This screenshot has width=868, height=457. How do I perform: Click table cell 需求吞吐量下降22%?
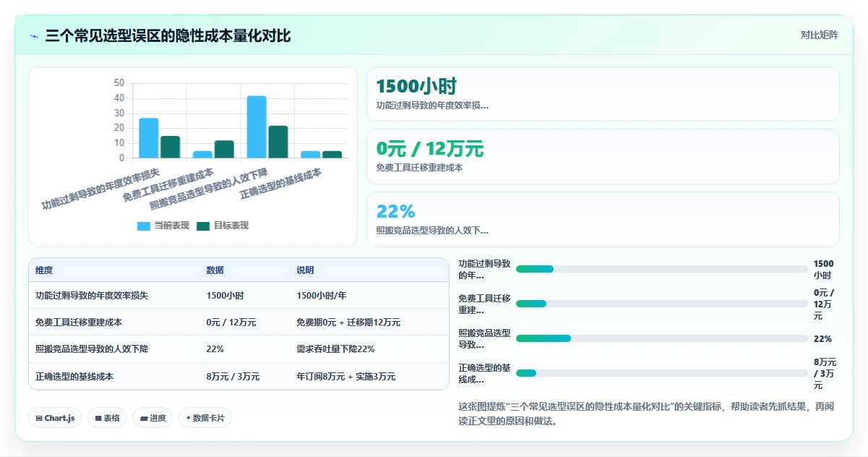click(x=335, y=349)
